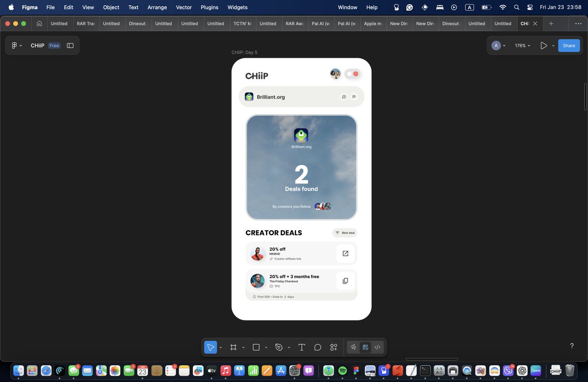588x382 pixels.
Task: Present prototype with the play icon
Action: click(543, 46)
